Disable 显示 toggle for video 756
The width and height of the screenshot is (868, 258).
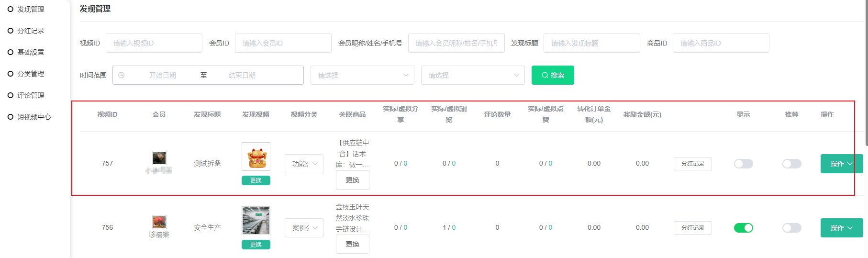[x=743, y=228]
